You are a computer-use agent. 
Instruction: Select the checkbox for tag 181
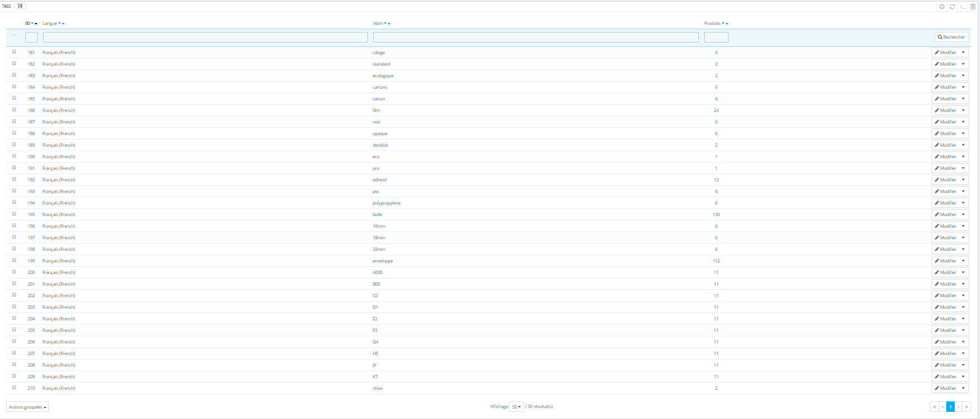pos(14,52)
